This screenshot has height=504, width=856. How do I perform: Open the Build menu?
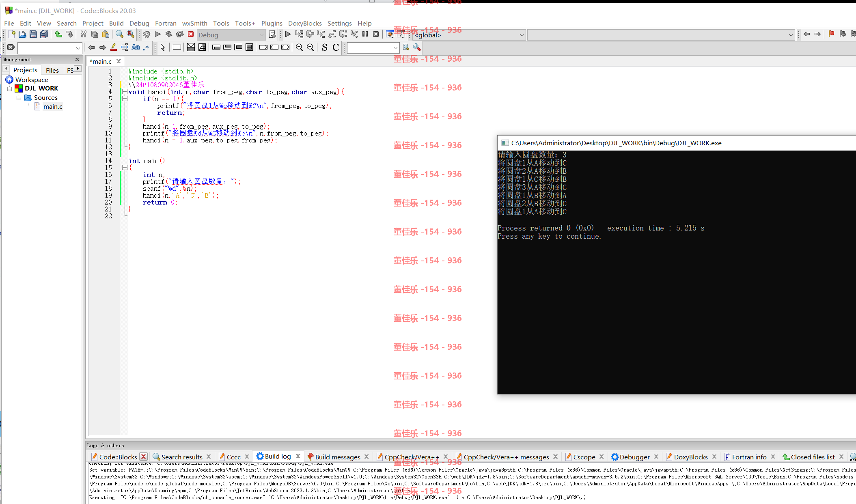coord(116,23)
